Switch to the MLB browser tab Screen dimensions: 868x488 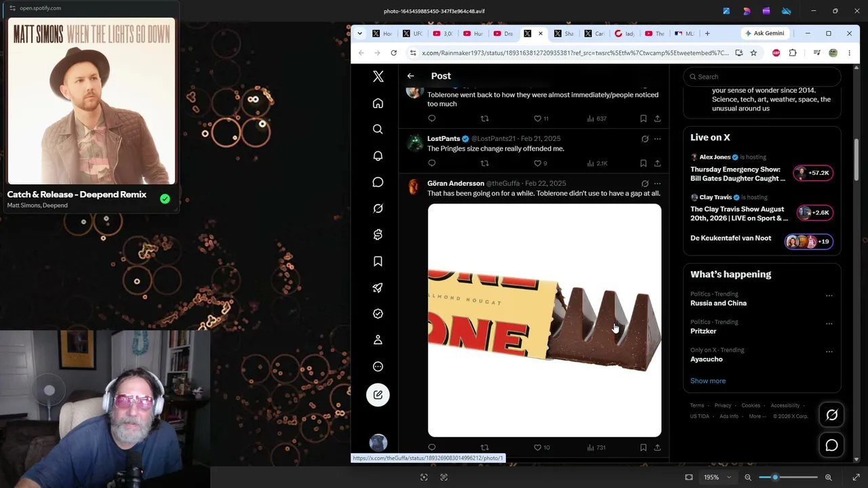pos(684,33)
